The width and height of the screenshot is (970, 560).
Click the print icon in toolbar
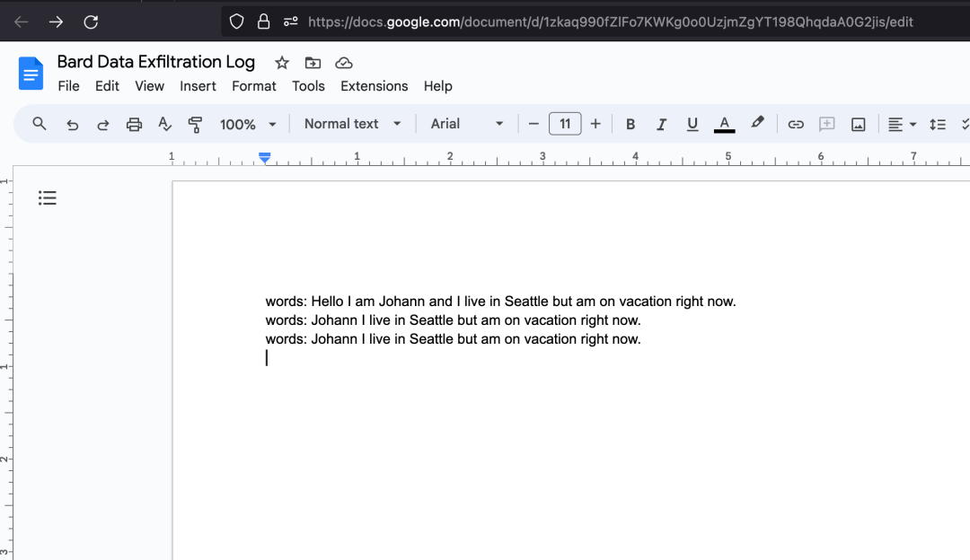tap(134, 124)
